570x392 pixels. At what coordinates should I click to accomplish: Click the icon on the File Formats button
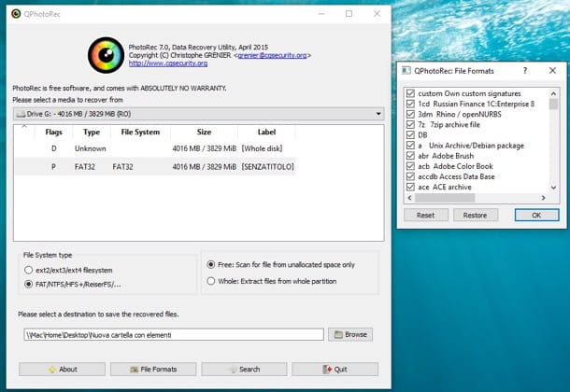[135, 370]
